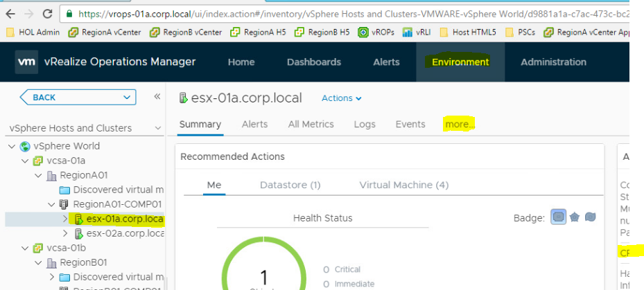644x290 pixels.
Task: Open the RegionA vCenter bookmark
Action: tap(105, 32)
